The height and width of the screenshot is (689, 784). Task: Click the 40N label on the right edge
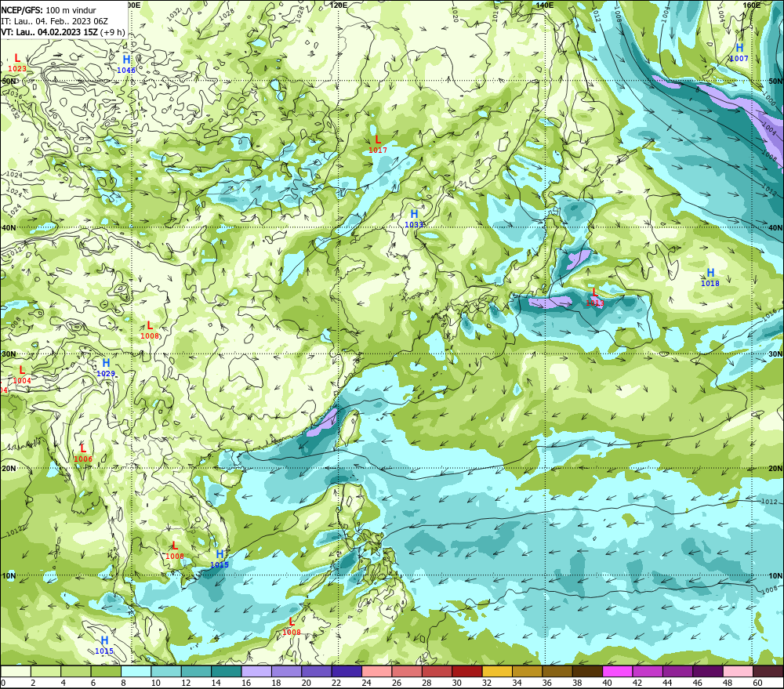pos(775,227)
